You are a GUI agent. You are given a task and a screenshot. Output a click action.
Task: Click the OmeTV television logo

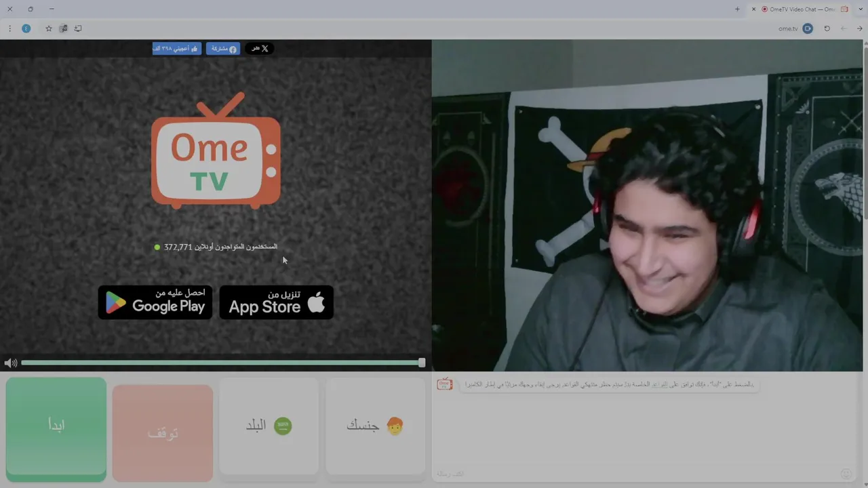coord(216,150)
